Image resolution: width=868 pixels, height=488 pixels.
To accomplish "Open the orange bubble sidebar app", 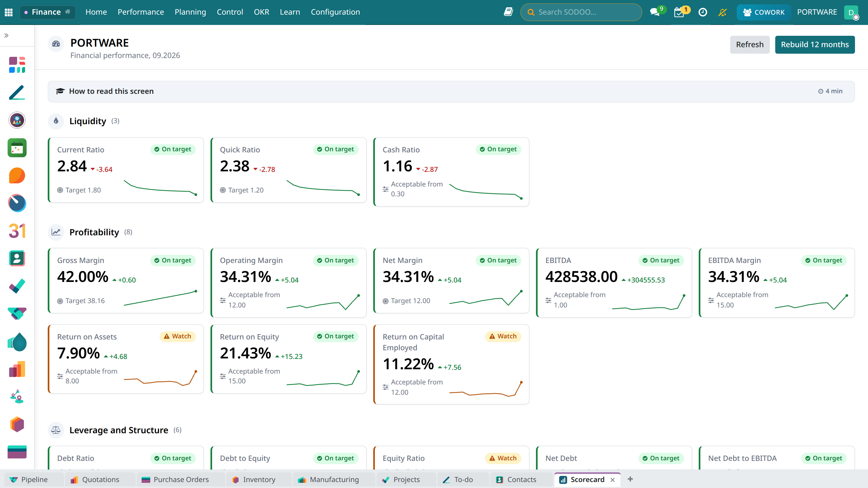I will point(17,175).
